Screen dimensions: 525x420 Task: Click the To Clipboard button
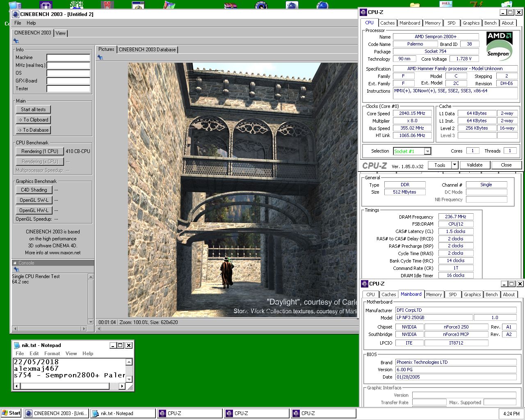pyautogui.click(x=34, y=120)
